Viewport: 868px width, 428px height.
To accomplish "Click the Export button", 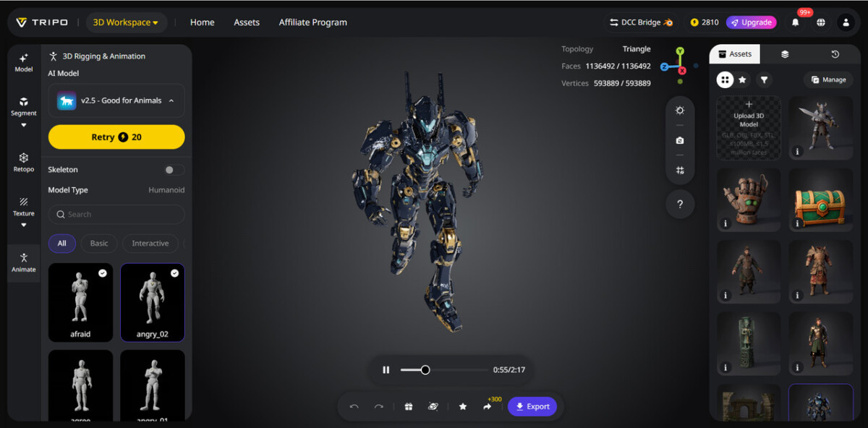I will pos(532,406).
